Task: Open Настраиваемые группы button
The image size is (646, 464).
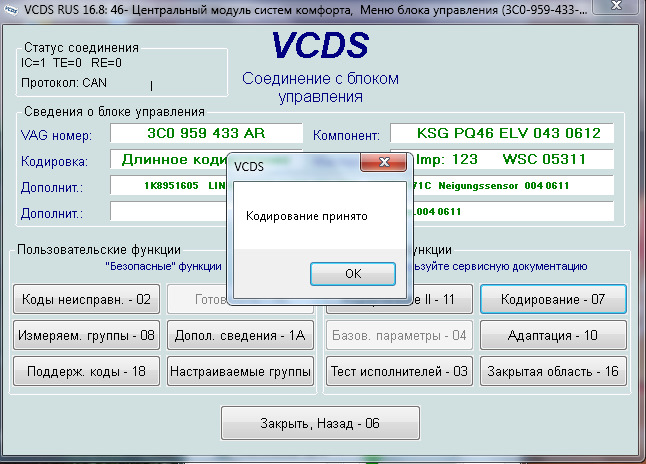Action: 240,371
